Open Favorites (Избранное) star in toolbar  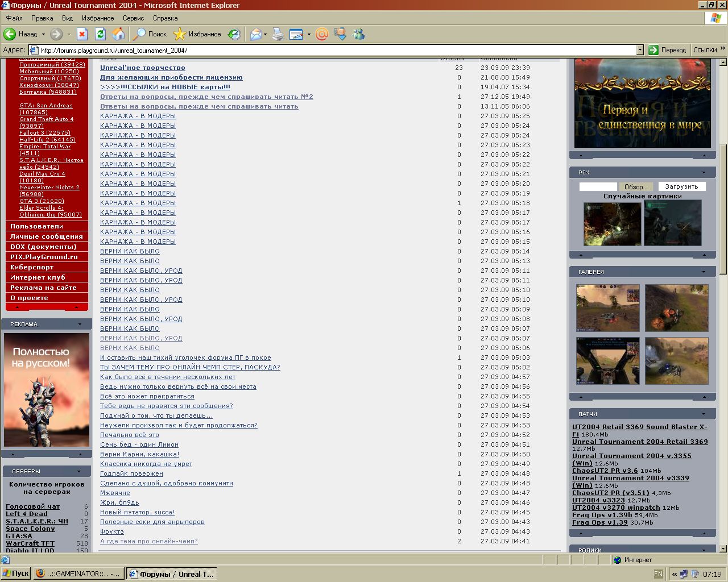[x=180, y=34]
